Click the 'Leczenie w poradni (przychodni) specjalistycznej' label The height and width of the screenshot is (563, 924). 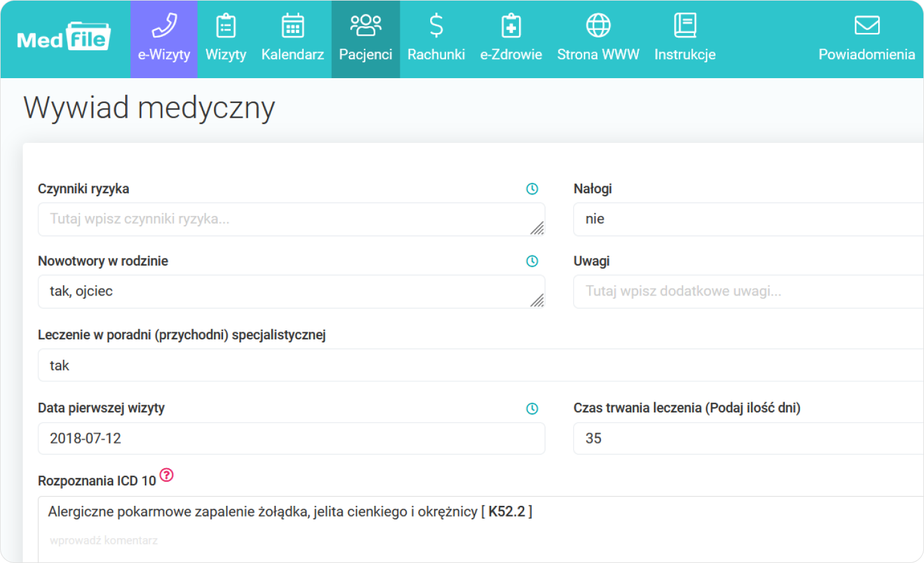point(182,335)
